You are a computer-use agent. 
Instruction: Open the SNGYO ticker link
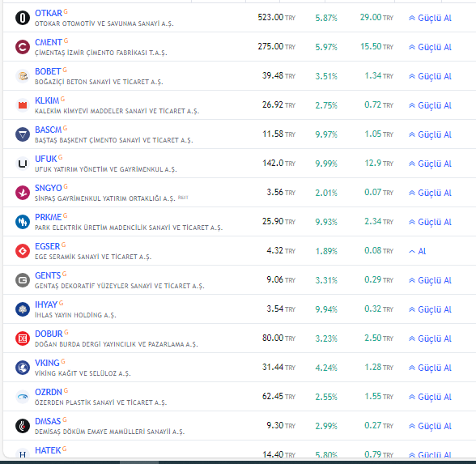[49, 188]
